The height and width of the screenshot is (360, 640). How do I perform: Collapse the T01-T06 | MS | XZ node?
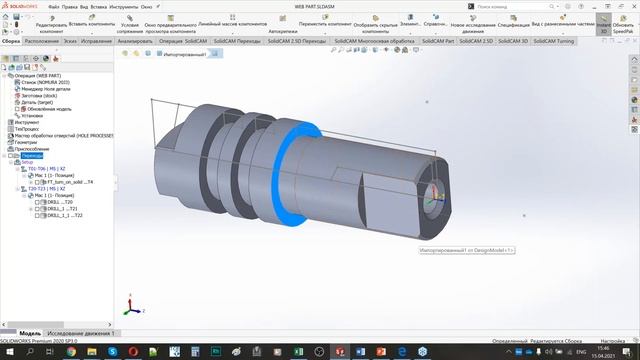[x=18, y=169]
